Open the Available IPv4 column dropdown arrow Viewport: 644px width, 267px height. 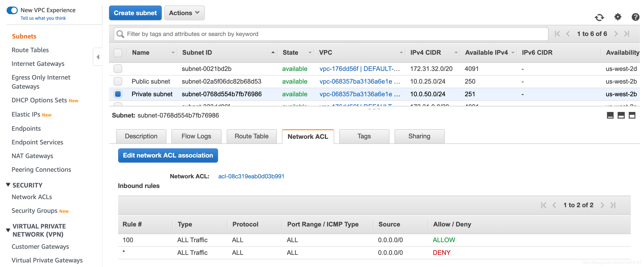[x=513, y=53]
